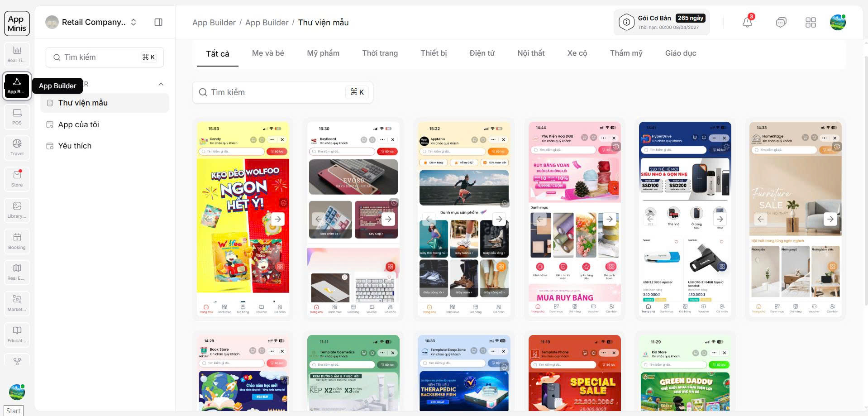Viewport: 868px width, 416px height.
Task: Switch to the Xe cộ tab
Action: pyautogui.click(x=577, y=53)
